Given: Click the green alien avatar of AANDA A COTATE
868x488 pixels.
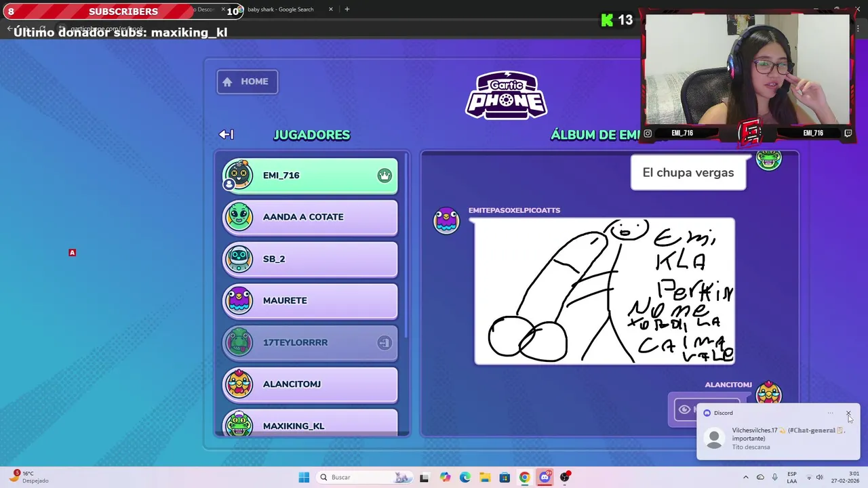Looking at the screenshot, I should coord(239,217).
